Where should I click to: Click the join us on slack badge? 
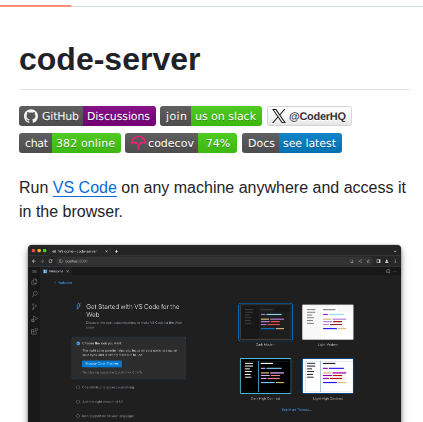(211, 116)
